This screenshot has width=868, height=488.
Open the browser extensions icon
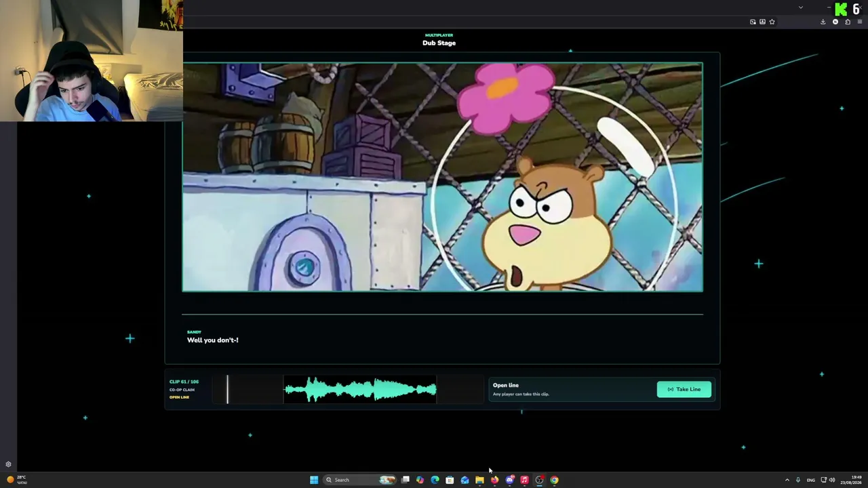[x=848, y=22]
